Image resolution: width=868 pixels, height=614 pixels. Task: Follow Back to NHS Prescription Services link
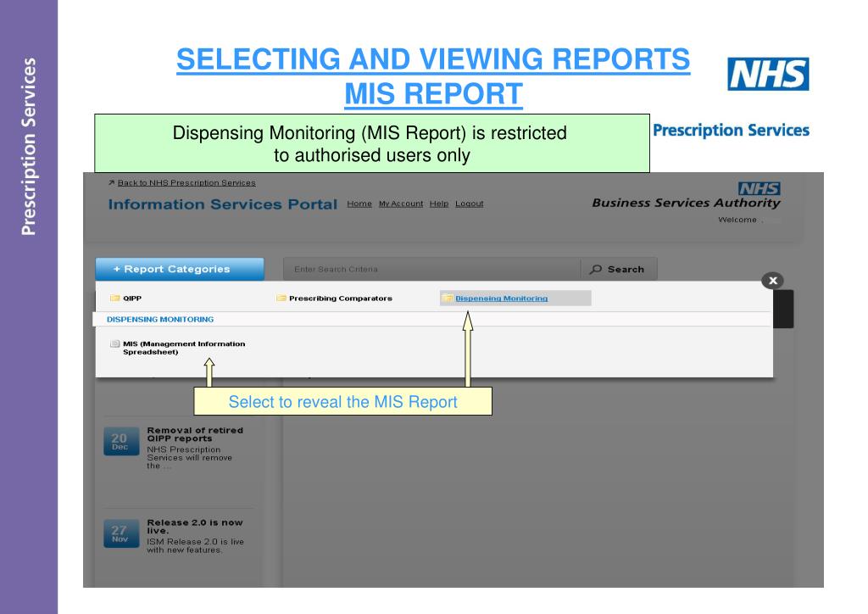point(186,182)
